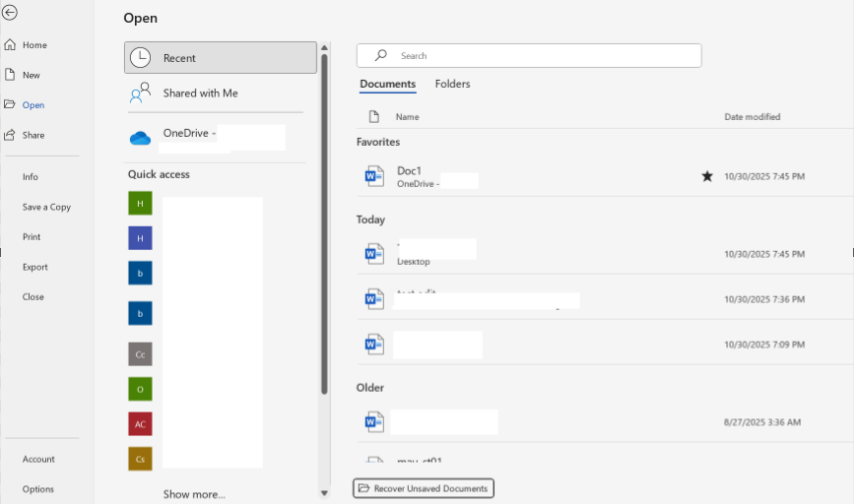Viewport: 854px width, 504px height.
Task: Click the Share arrow icon
Action: click(x=10, y=135)
